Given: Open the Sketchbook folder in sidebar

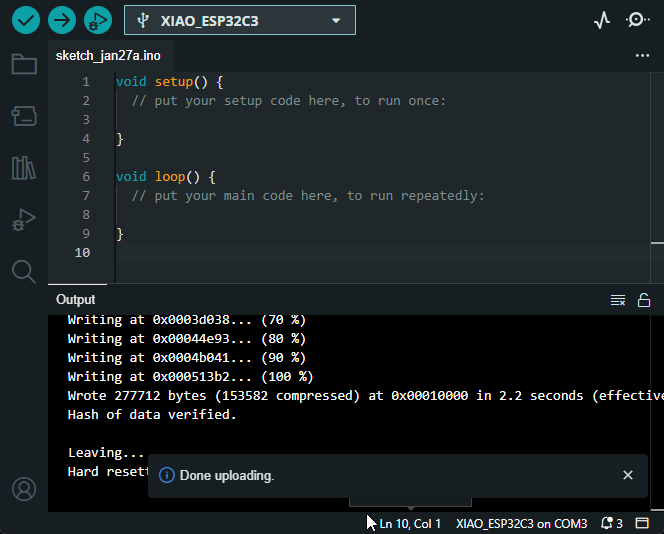Looking at the screenshot, I should (24, 65).
